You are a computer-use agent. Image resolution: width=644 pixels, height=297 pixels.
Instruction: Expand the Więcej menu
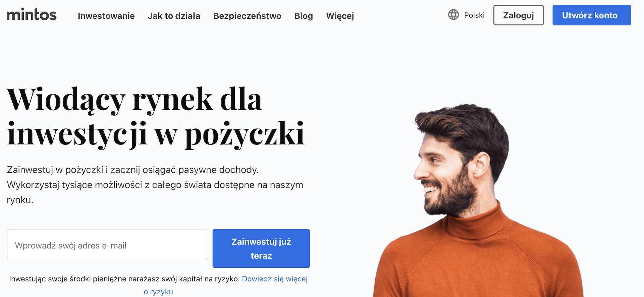tap(340, 16)
